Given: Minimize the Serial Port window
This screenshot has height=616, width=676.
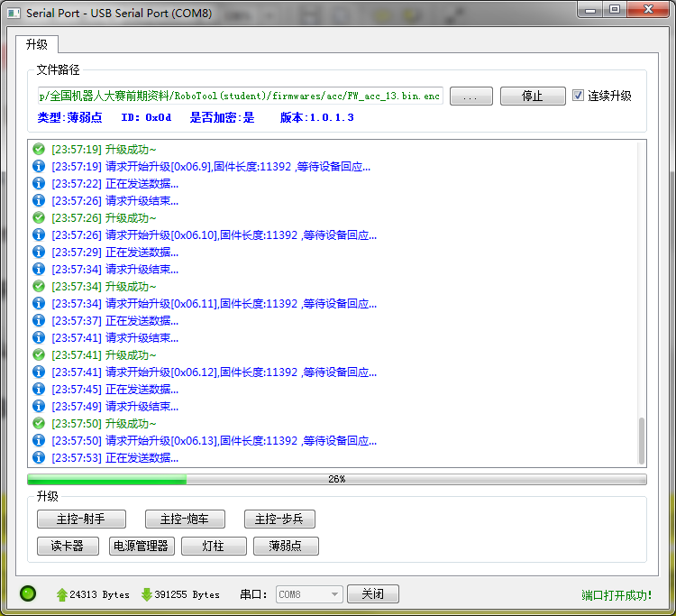Looking at the screenshot, I should (590, 9).
